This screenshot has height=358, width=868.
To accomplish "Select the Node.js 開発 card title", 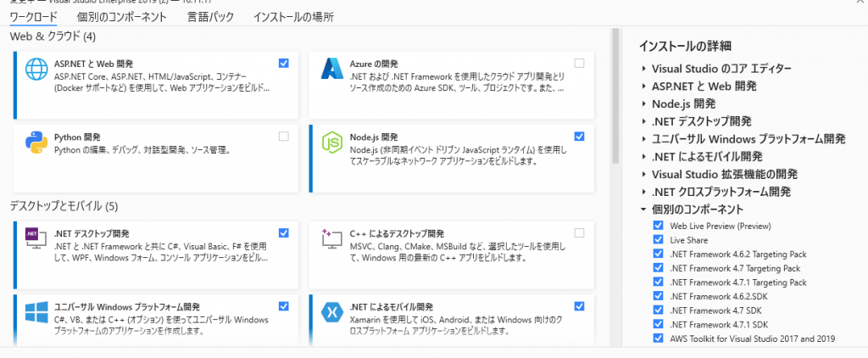I will pos(374,137).
